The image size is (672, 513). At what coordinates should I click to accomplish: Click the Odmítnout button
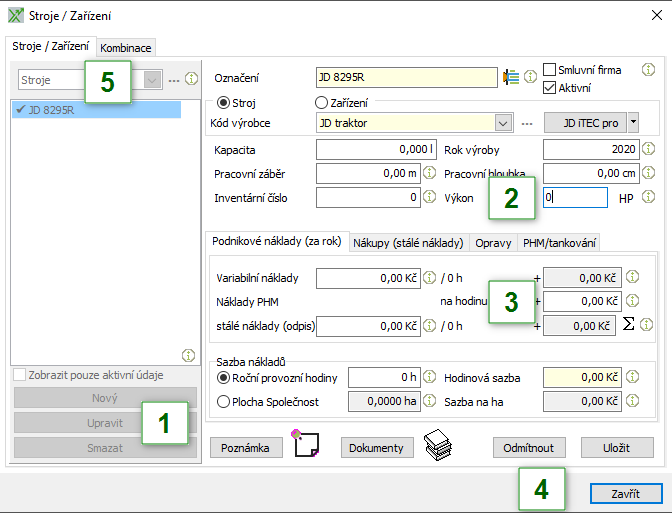[529, 448]
